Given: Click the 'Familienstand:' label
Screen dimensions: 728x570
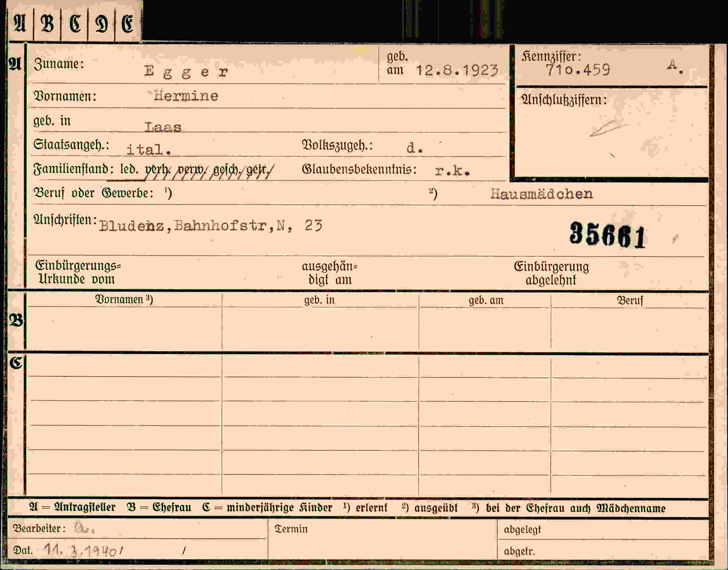Looking at the screenshot, I should point(73,169).
